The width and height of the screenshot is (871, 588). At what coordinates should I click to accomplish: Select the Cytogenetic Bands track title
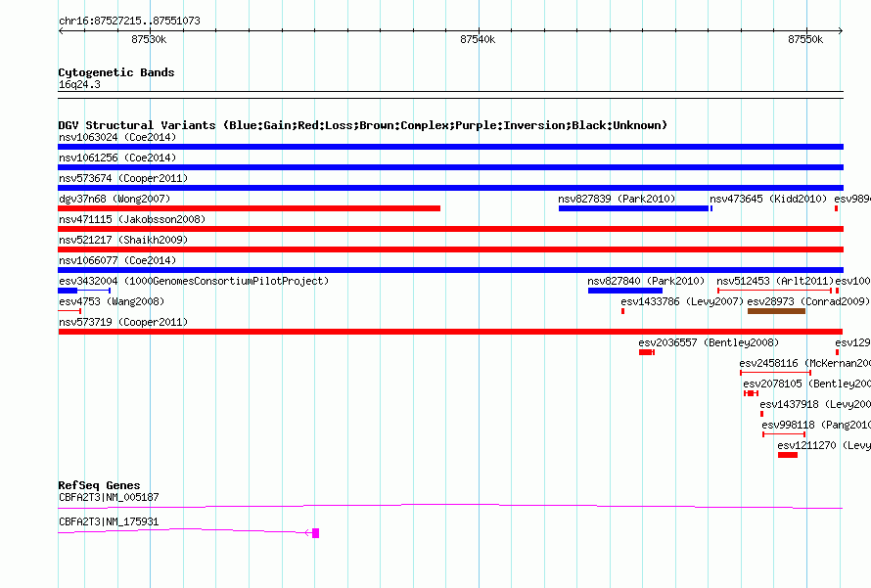point(116,72)
